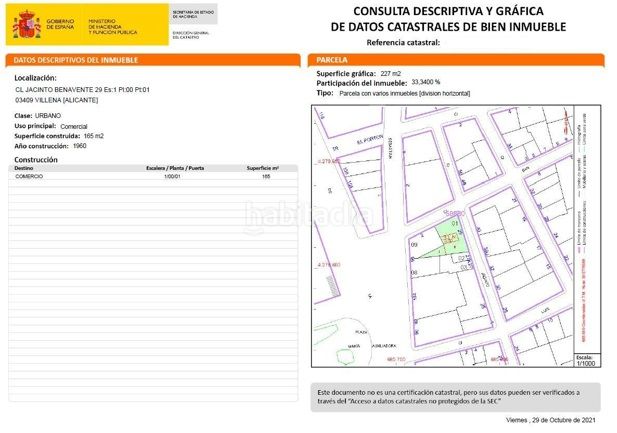Select the 'Localización:' label

click(x=35, y=78)
